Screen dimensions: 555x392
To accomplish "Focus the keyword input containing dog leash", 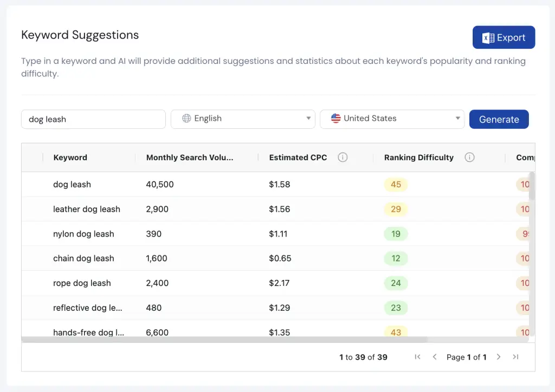I will click(93, 119).
